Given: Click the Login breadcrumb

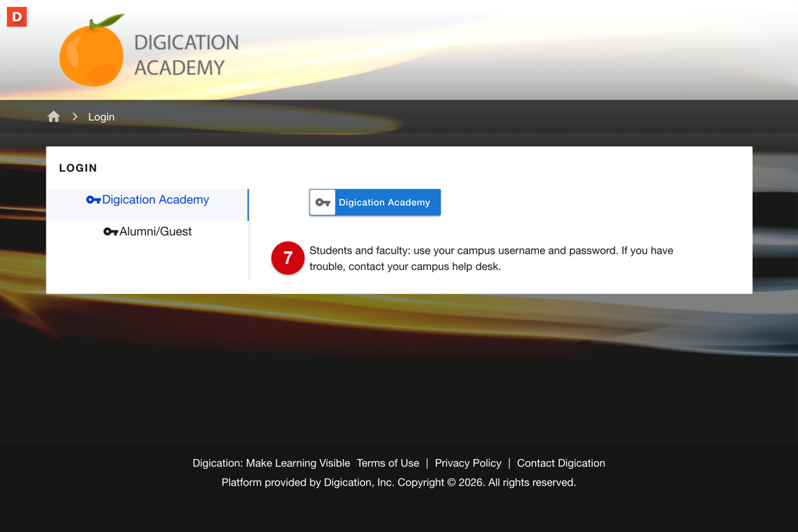Looking at the screenshot, I should pos(101,117).
